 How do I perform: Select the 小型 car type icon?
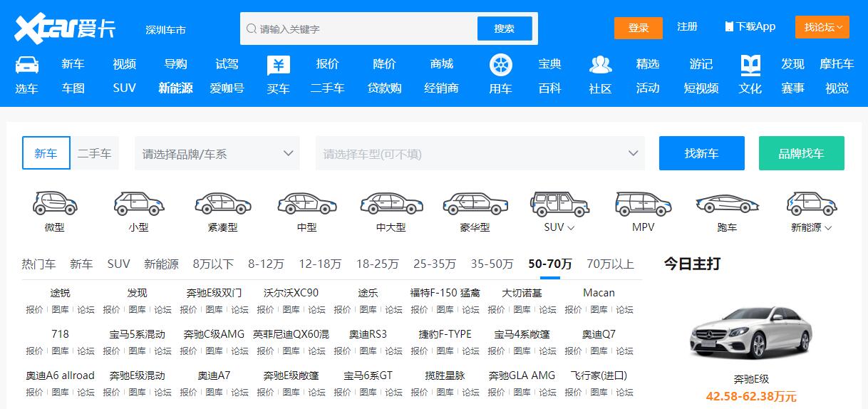139,204
